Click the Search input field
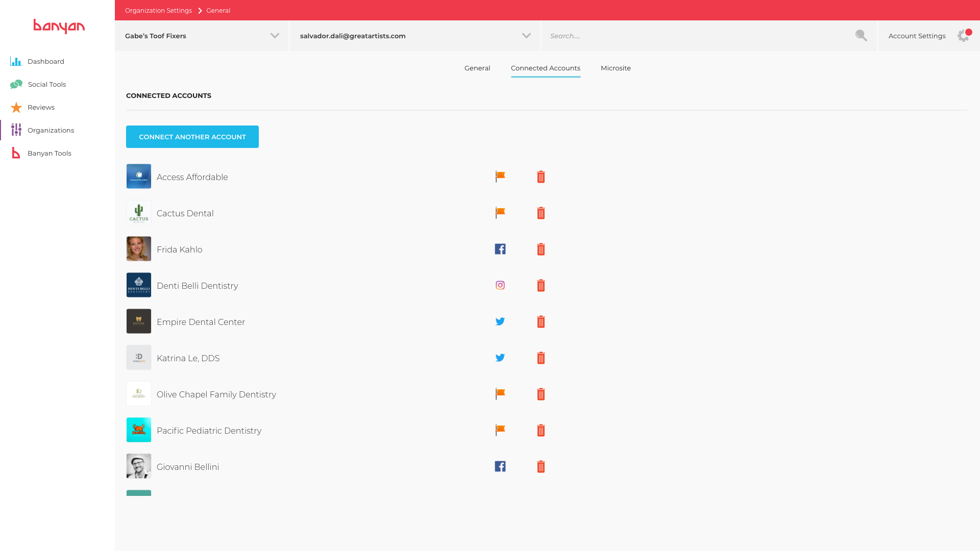Screen dimensions: 980x551 (694, 36)
